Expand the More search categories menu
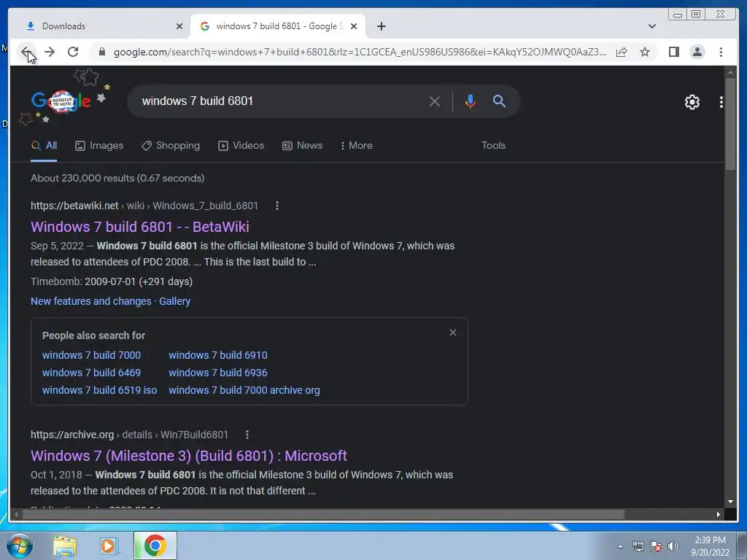The width and height of the screenshot is (747, 560). click(356, 146)
